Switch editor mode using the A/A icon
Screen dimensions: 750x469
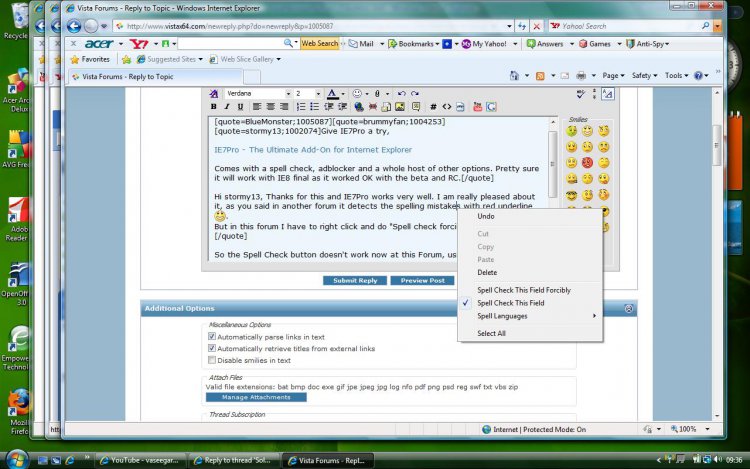click(x=607, y=94)
